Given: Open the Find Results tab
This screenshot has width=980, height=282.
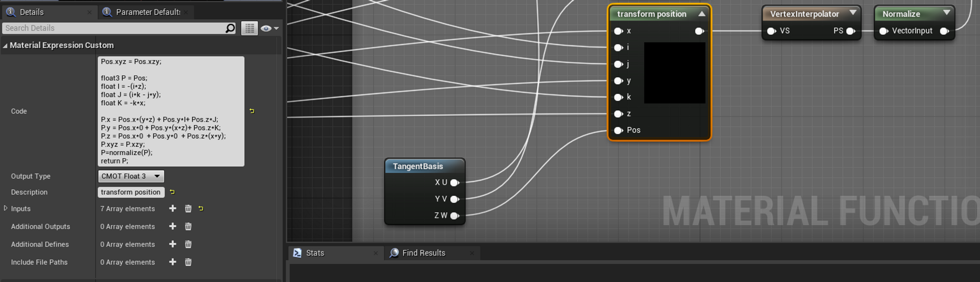Looking at the screenshot, I should click(423, 253).
